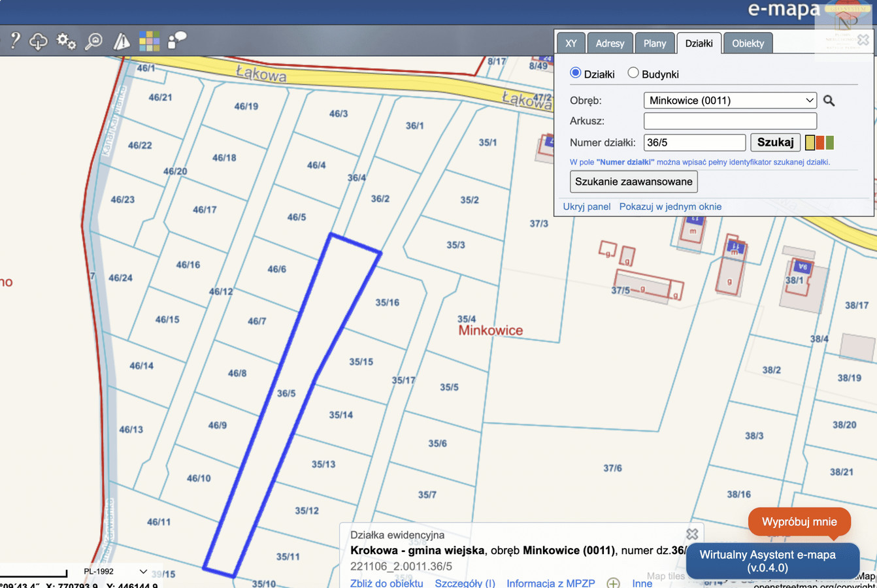The height and width of the screenshot is (588, 877).
Task: Switch to the XY tab
Action: tap(571, 43)
